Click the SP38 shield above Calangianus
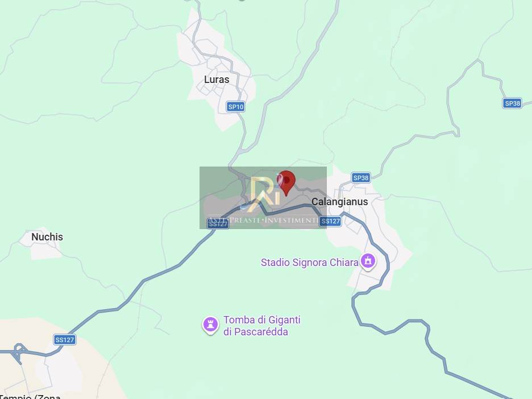Screen dimensions: 532x399 pyautogui.click(x=360, y=177)
